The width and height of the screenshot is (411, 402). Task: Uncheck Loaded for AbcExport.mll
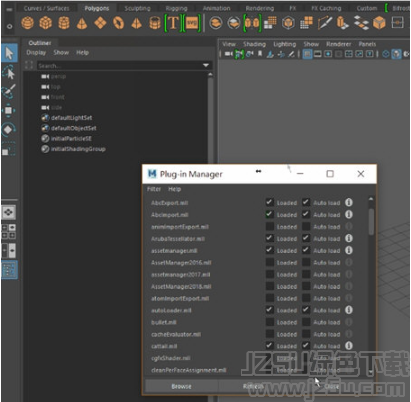coord(269,202)
